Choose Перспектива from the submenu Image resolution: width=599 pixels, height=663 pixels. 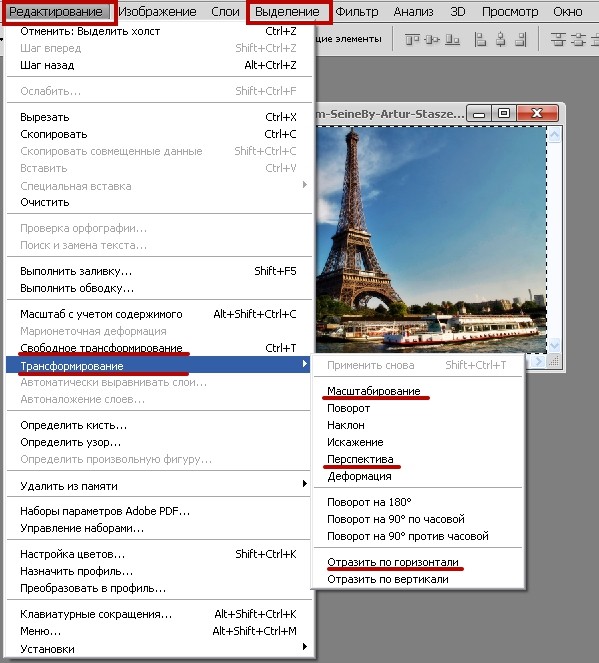[360, 459]
